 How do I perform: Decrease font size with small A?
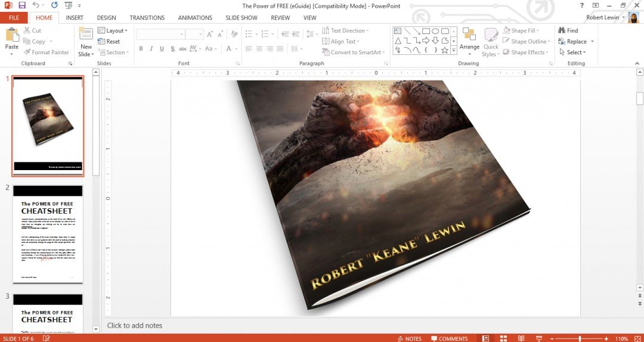coord(221,35)
